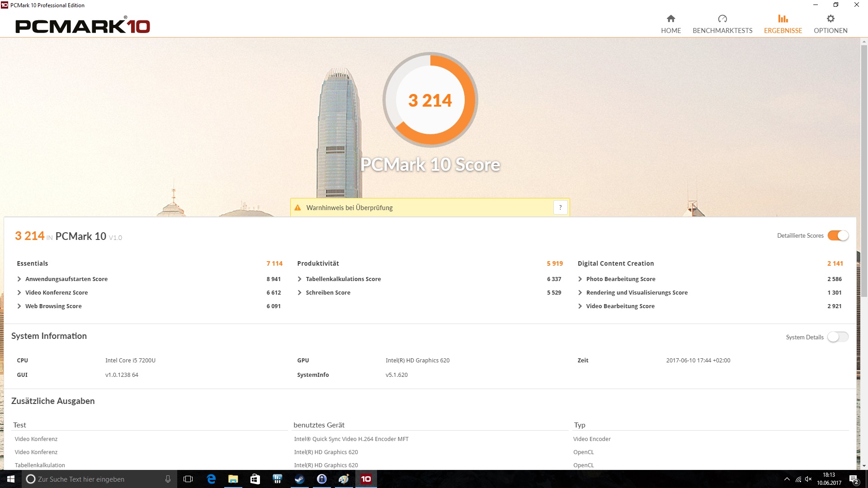This screenshot has width=868, height=488.
Task: Click the warning triangle icon
Action: click(x=297, y=208)
